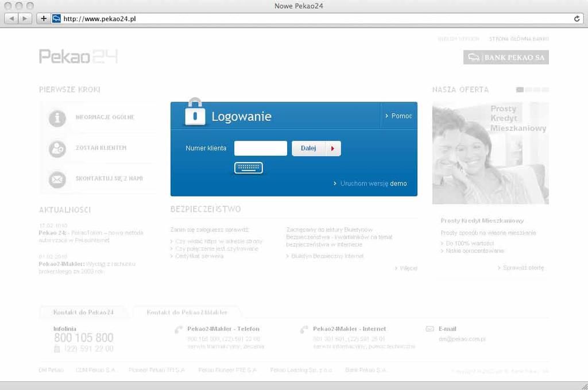Open the Pekao24Makler Wyciąg z rachunku news item

point(87,268)
